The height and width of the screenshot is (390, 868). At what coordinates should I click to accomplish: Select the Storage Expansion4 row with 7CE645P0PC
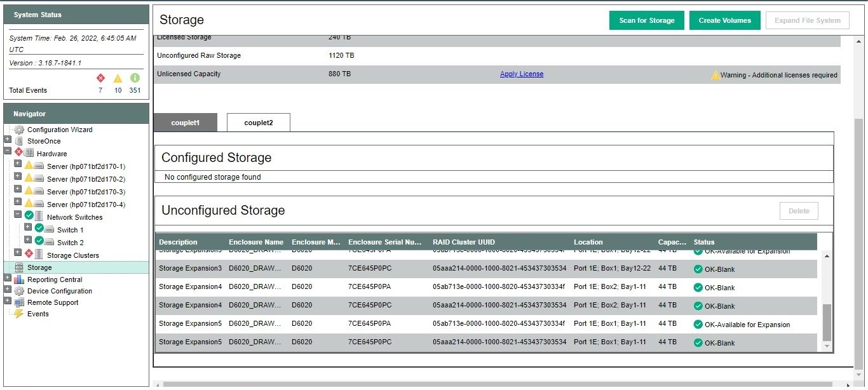[486, 306]
